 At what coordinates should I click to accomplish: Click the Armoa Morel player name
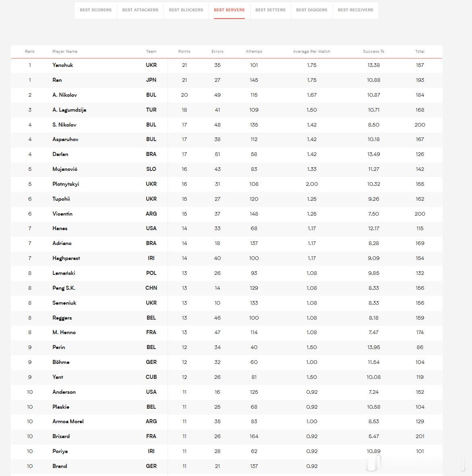click(x=68, y=422)
